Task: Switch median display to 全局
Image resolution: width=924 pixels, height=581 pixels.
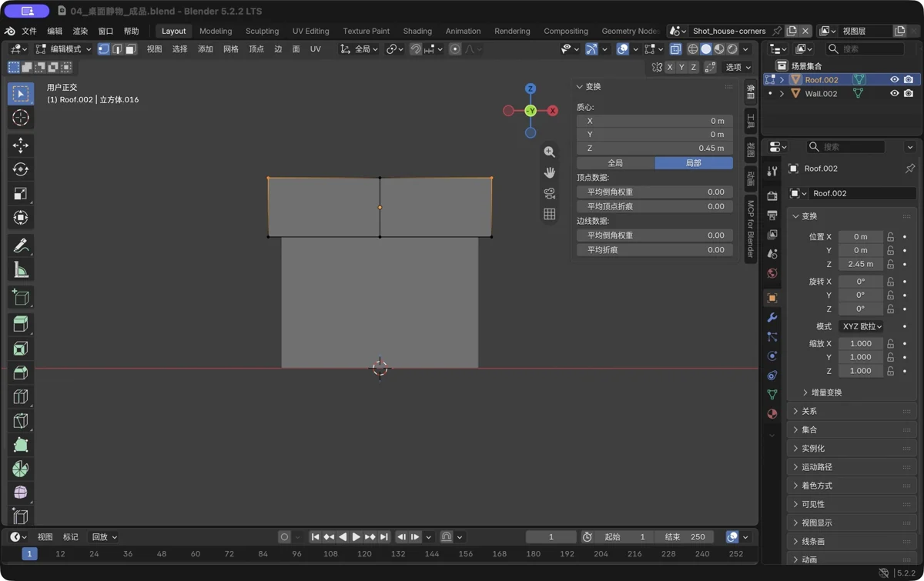Action: pyautogui.click(x=615, y=163)
